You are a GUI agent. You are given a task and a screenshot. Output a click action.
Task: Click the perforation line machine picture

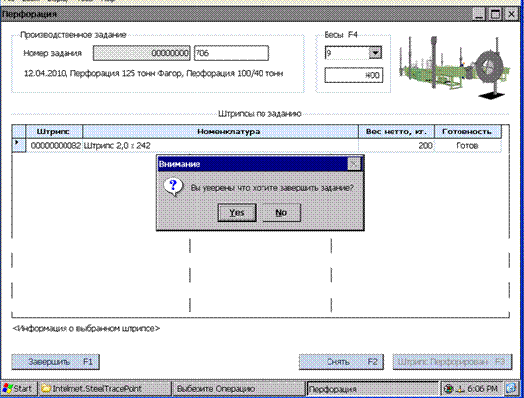pos(454,67)
